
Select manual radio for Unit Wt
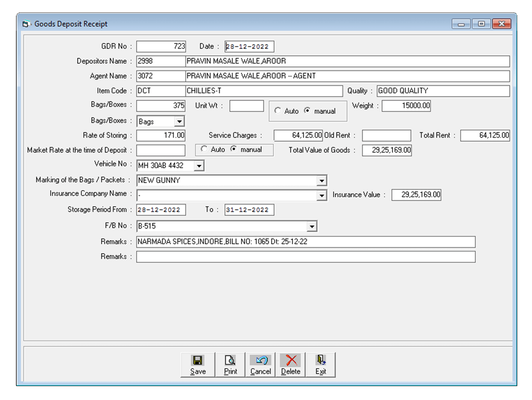pyautogui.click(x=308, y=111)
